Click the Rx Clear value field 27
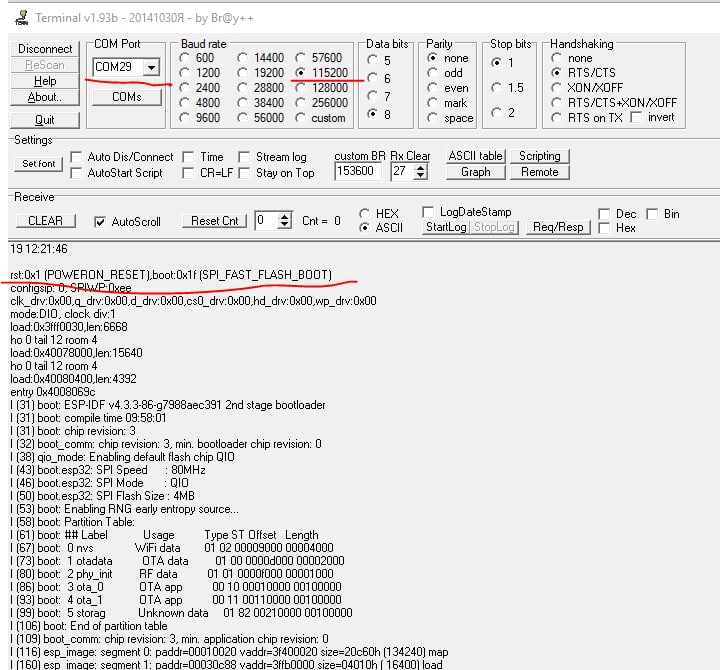720x670 pixels. point(402,171)
